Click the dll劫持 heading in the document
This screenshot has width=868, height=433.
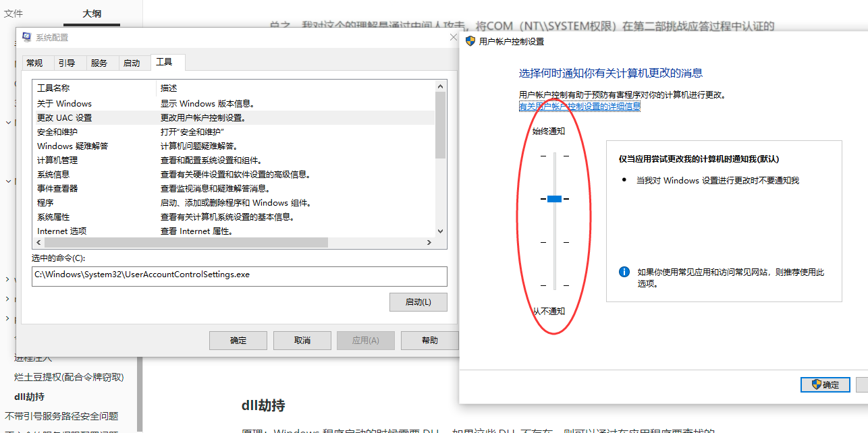point(263,405)
